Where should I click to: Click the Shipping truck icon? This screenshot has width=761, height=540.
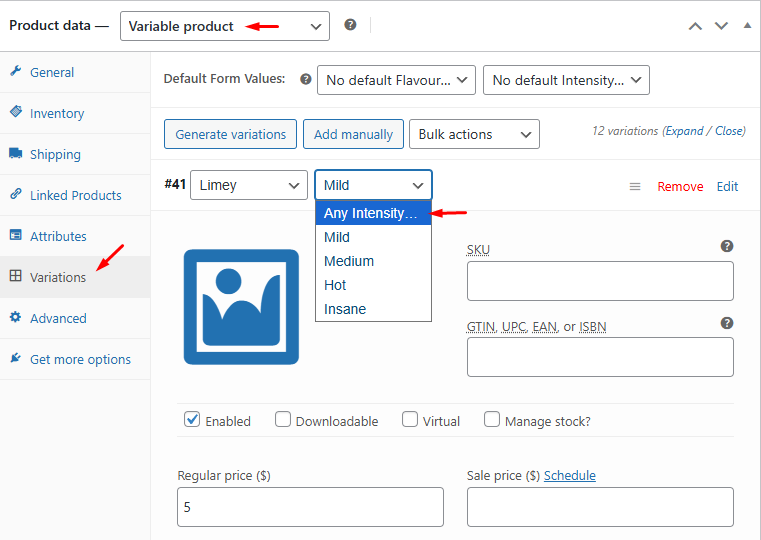16,153
